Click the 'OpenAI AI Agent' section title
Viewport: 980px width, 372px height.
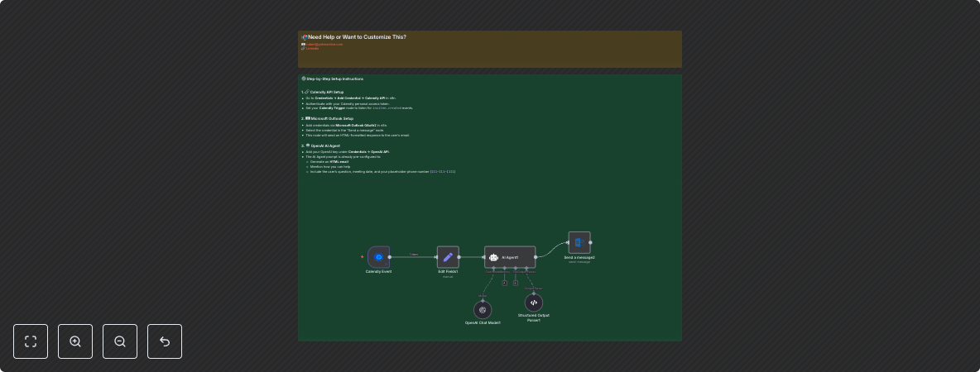325,146
